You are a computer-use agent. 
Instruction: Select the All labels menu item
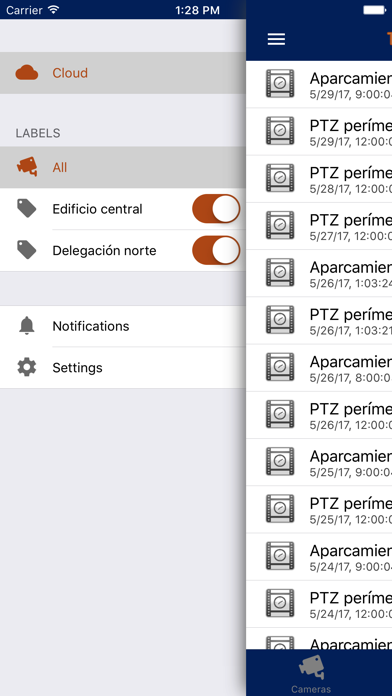tap(123, 167)
